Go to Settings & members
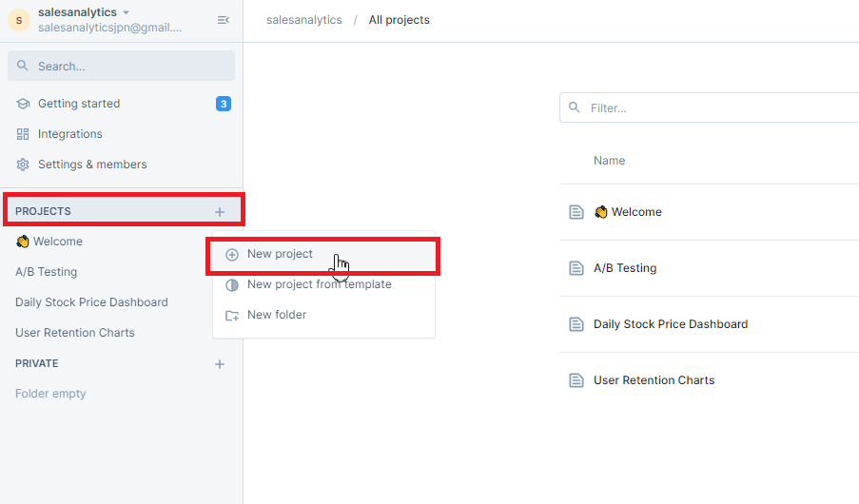 tap(92, 165)
